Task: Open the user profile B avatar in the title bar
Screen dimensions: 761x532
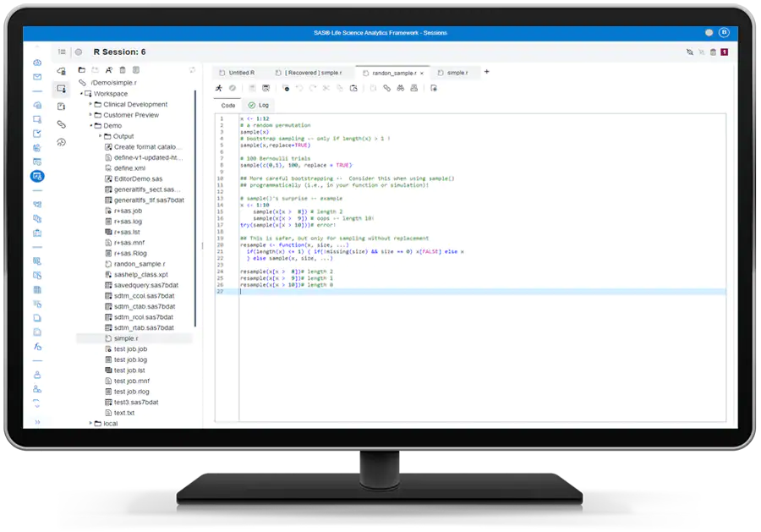Action: [x=724, y=32]
